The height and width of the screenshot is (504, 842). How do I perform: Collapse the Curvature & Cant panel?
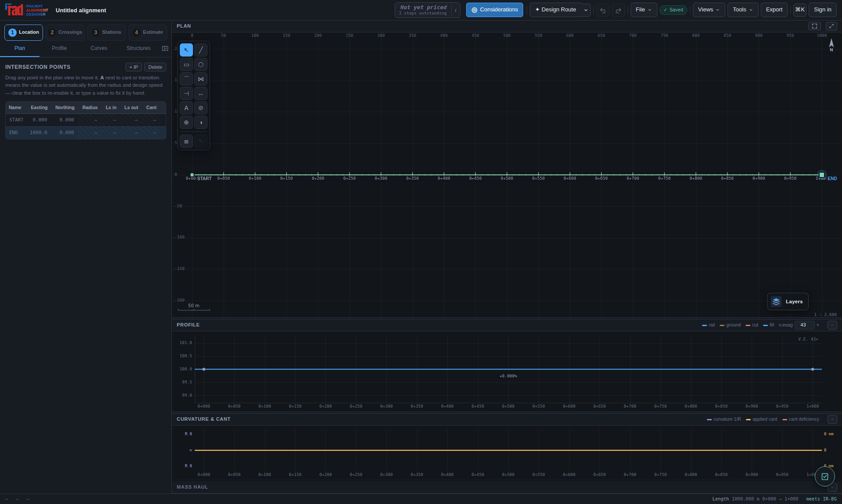click(832, 419)
